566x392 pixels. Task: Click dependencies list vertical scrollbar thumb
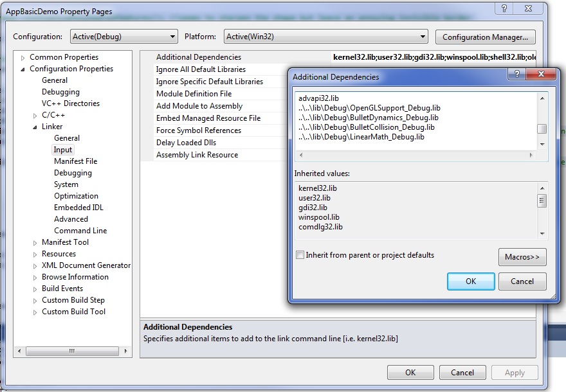[x=542, y=129]
